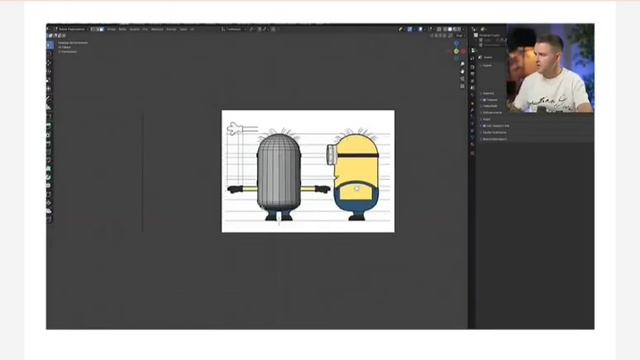Switch to wireframe viewport shading
Viewport: 640px width, 360px height.
tap(445, 29)
